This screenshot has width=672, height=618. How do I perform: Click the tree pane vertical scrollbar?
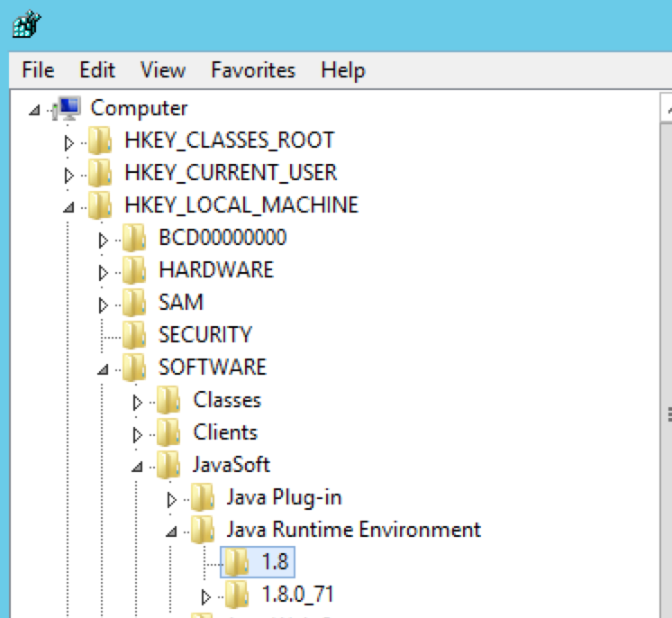click(666, 360)
